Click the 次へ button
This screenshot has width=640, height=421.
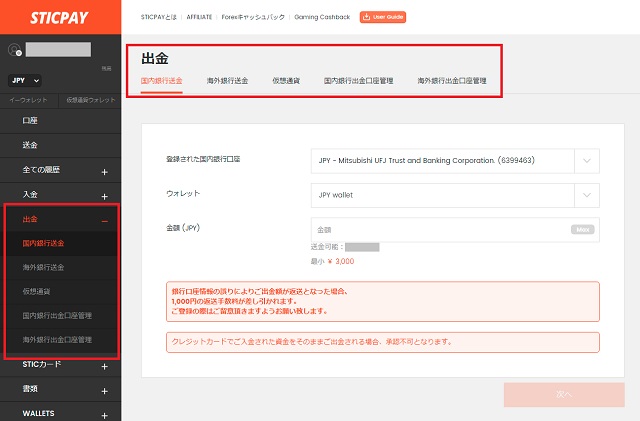click(x=564, y=394)
